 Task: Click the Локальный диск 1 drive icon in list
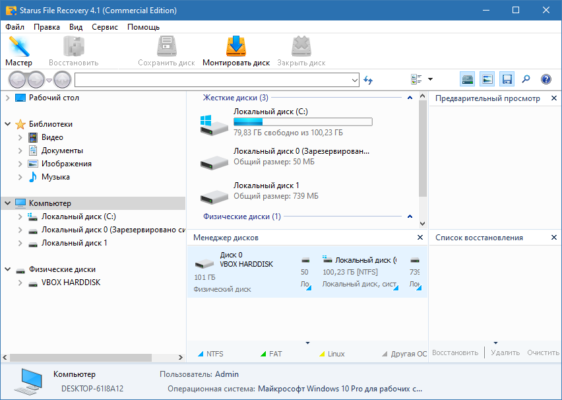[x=214, y=196]
